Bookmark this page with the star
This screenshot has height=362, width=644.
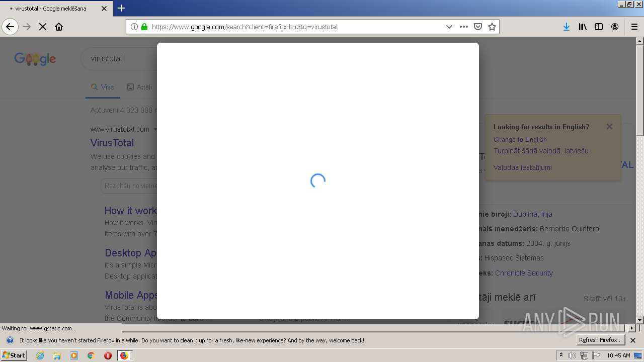[492, 27]
